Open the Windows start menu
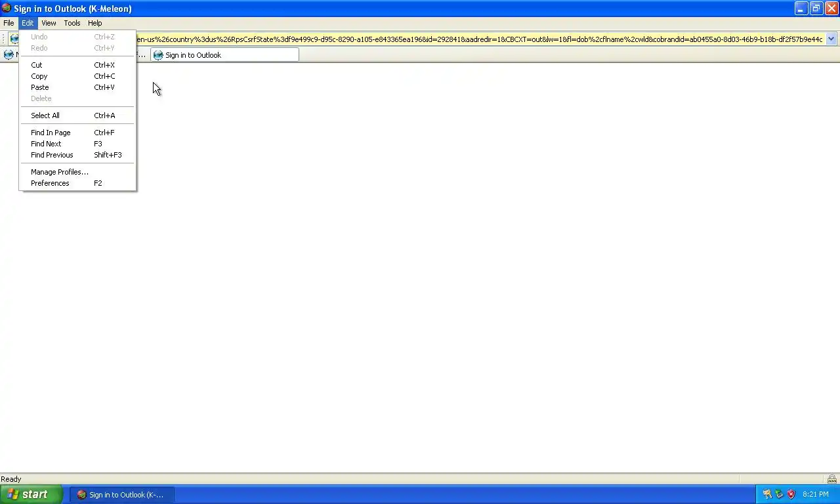The width and height of the screenshot is (840, 504). coord(31,495)
